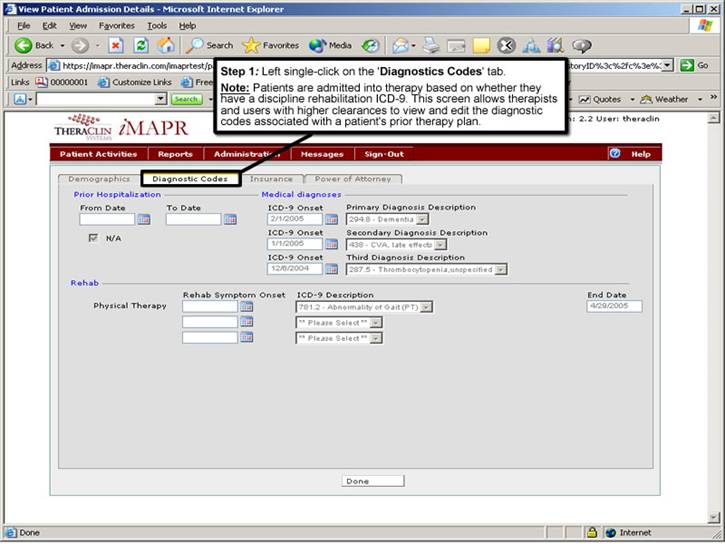Open the search toolbar text dropdown
725x544 pixels.
pyautogui.click(x=160, y=98)
